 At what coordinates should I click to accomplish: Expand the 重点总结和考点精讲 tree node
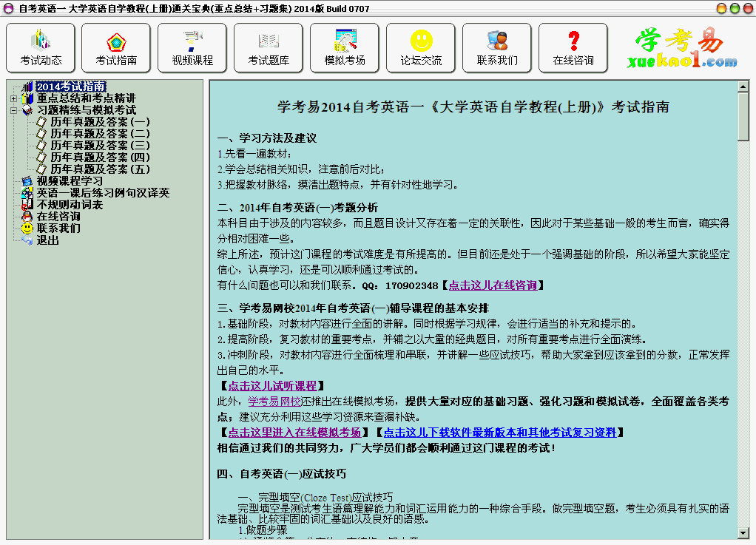pyautogui.click(x=13, y=98)
